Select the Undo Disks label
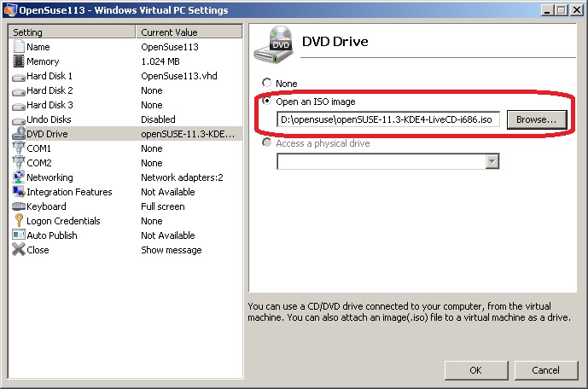Viewport: 588px width, 389px height. coord(49,119)
